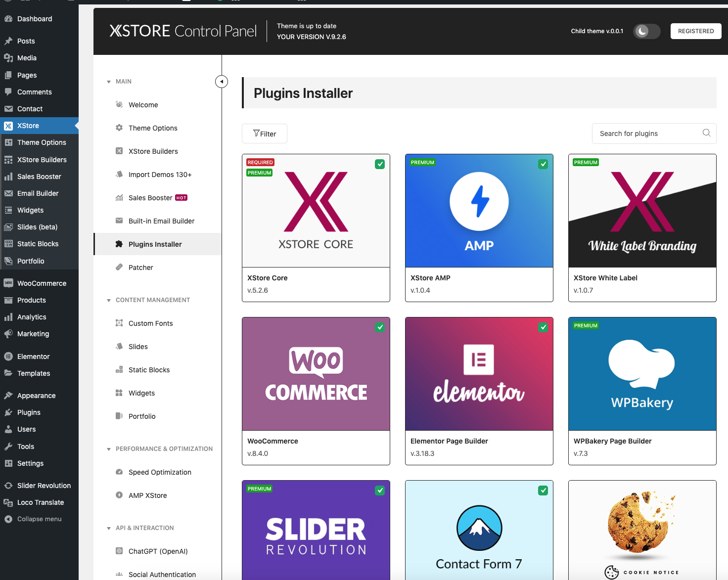Click the Pages icon in sidebar
Screen dimensions: 728x580
tap(8, 75)
